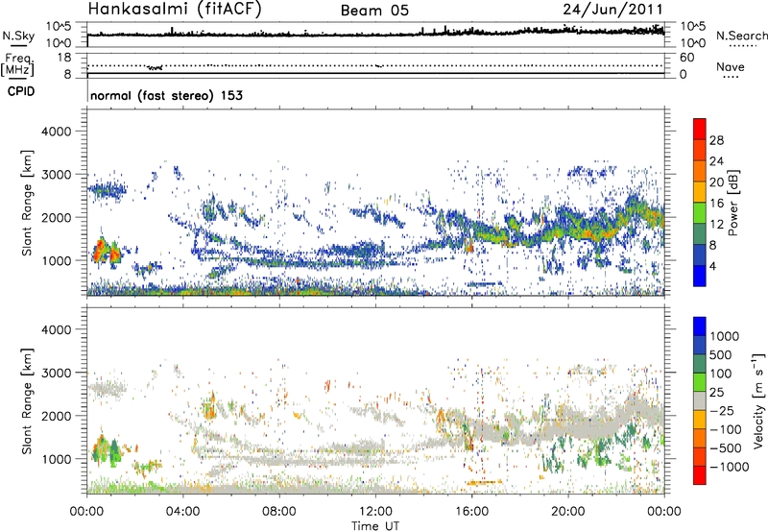768x532 pixels.
Task: Click the "N.Sky" legend label
Action: click(x=18, y=36)
